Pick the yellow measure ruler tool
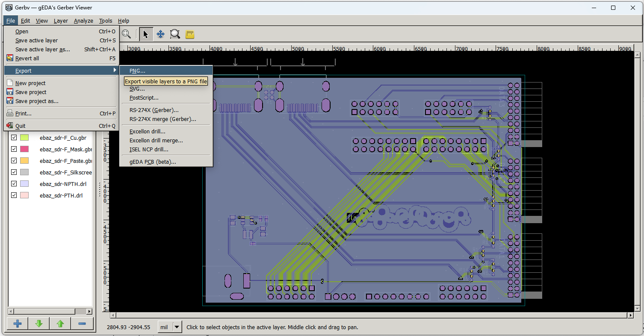Viewport: 644px width, 336px height. coord(189,34)
